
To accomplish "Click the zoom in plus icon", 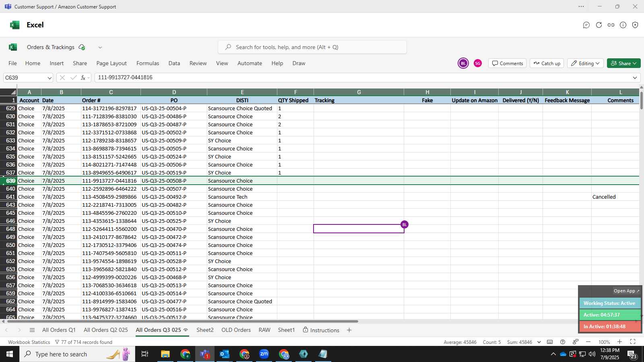I will point(619,342).
